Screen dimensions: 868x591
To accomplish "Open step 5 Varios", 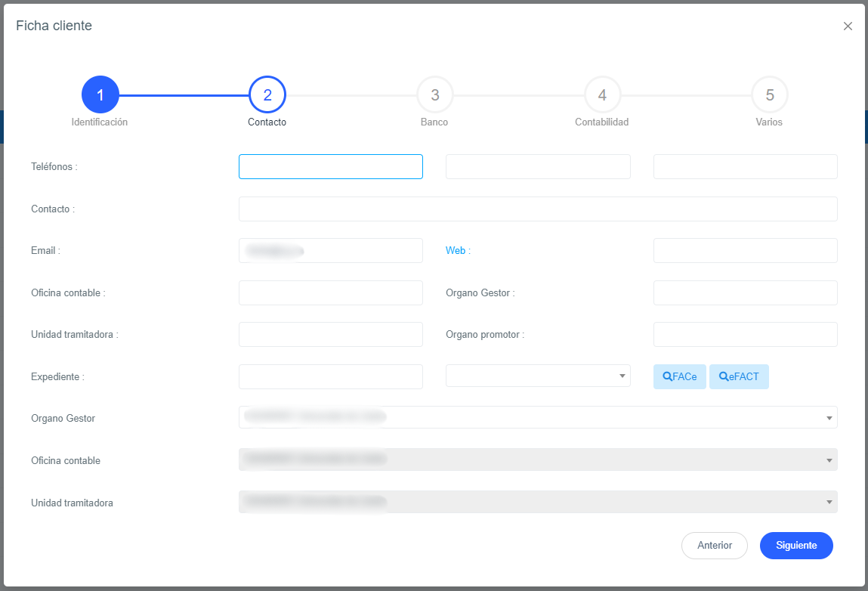I will tap(769, 95).
